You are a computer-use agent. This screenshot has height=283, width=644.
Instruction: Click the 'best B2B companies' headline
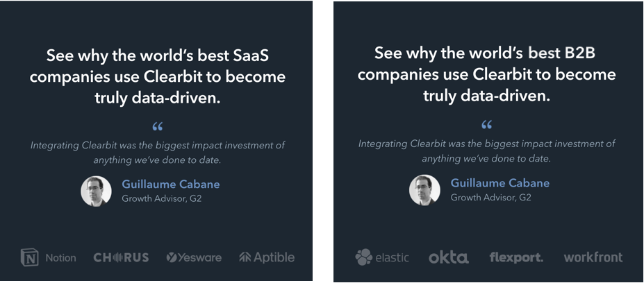(x=487, y=75)
